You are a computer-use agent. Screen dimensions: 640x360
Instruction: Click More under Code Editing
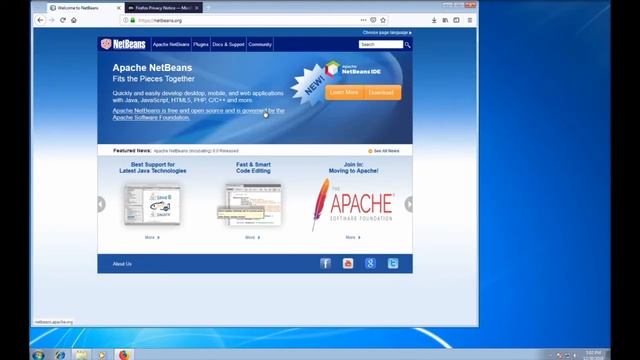(x=252, y=237)
